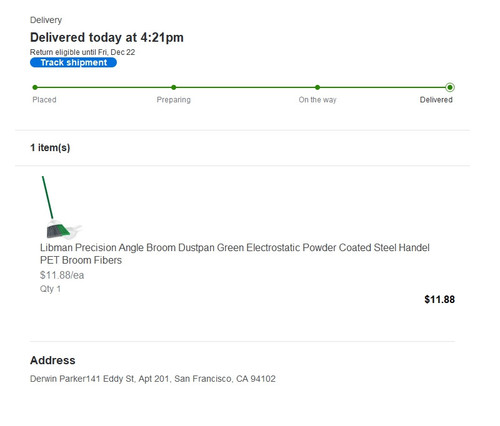Viewport: 500px width, 426px height.
Task: Click the Placed status label
Action: click(x=44, y=100)
